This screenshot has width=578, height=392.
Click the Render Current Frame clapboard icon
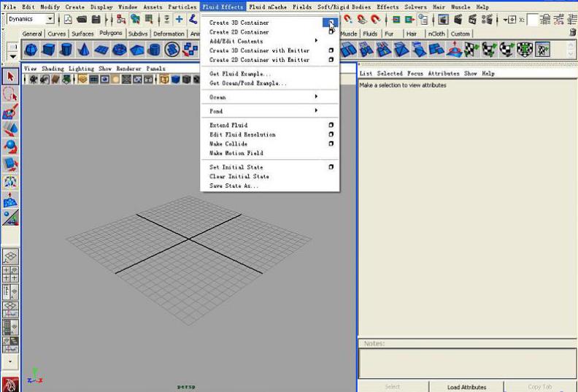point(458,19)
